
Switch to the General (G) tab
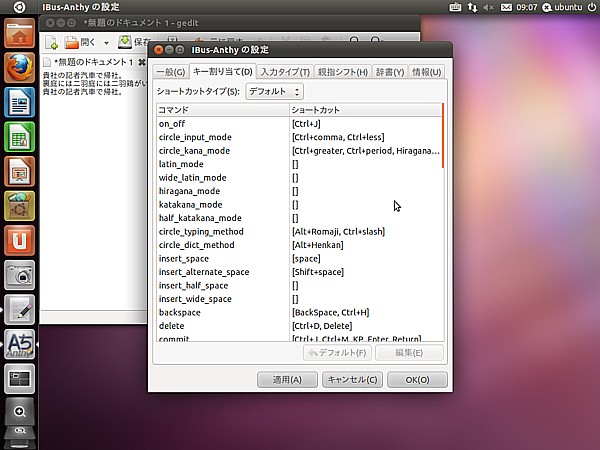[x=171, y=72]
